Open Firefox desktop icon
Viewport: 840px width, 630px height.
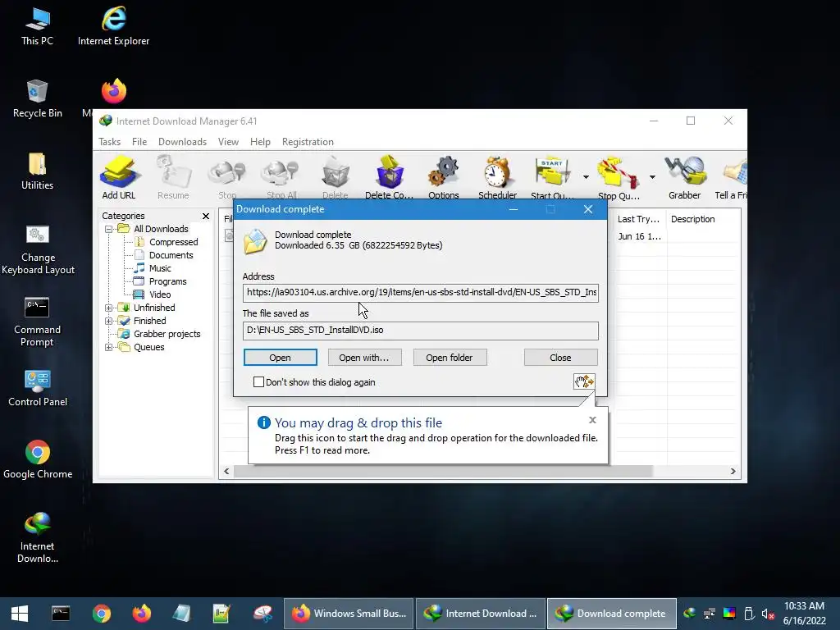pyautogui.click(x=113, y=91)
